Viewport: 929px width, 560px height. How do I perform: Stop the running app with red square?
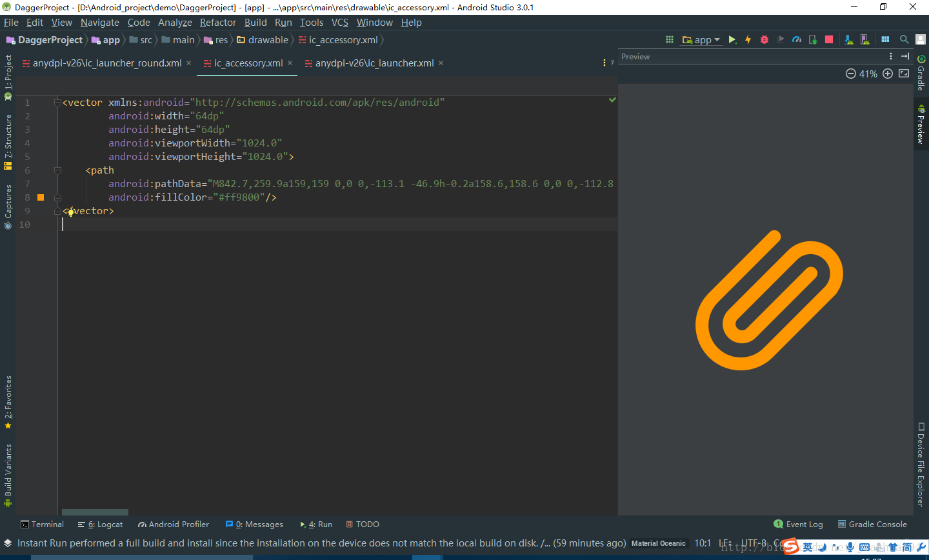(829, 39)
